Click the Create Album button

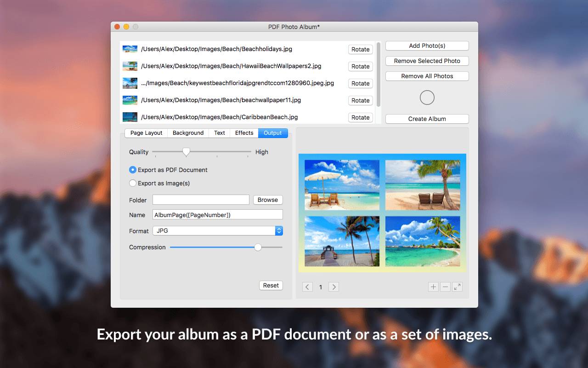coord(427,119)
